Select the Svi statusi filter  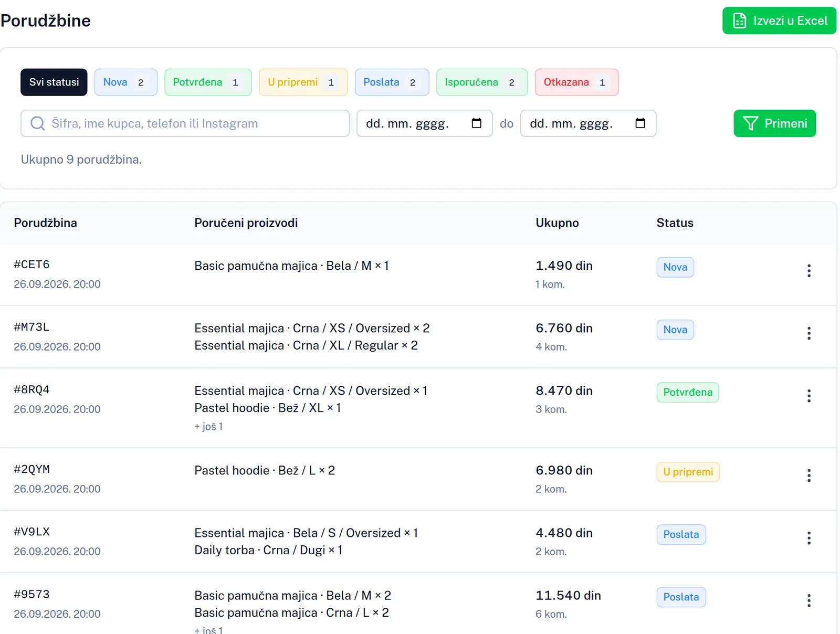point(54,82)
